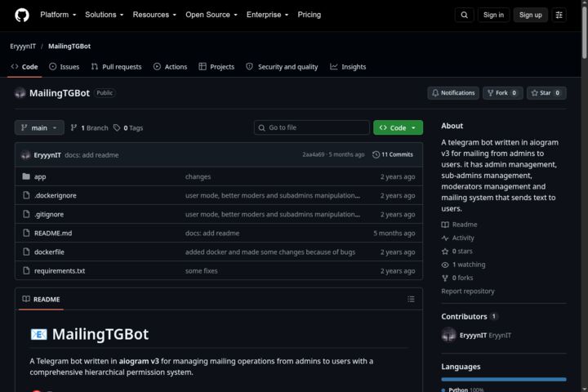Click the pulse icon next to Activity
The height and width of the screenshot is (392, 588).
pyautogui.click(x=445, y=238)
